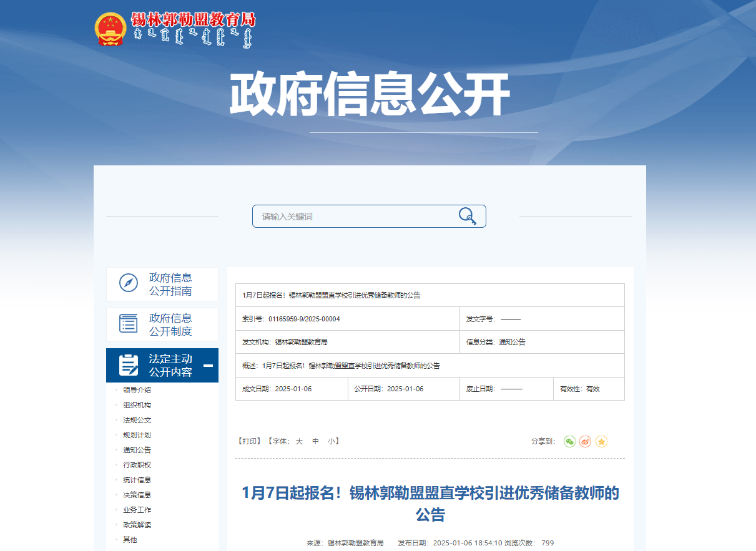The height and width of the screenshot is (551, 756).
Task: Open 业务工作 in sidebar
Action: 137,510
